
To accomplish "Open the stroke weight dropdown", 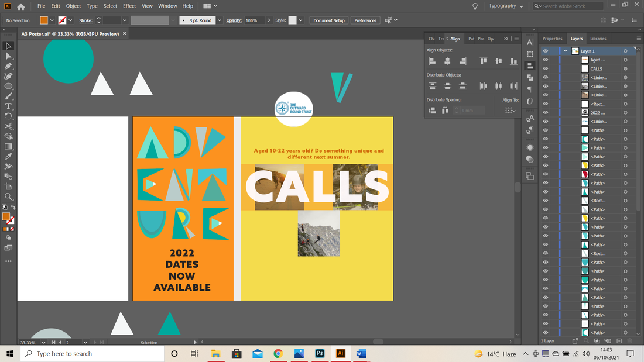I will click(125, 20).
